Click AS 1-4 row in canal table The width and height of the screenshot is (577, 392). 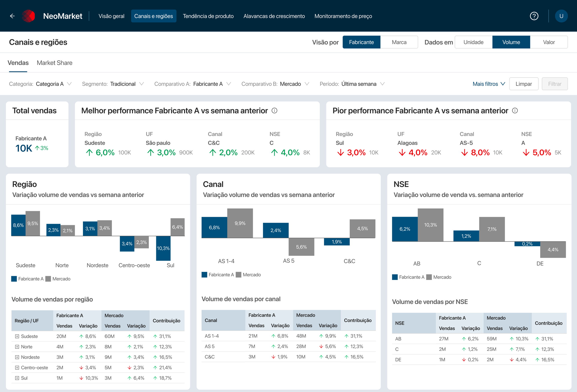[288, 336]
